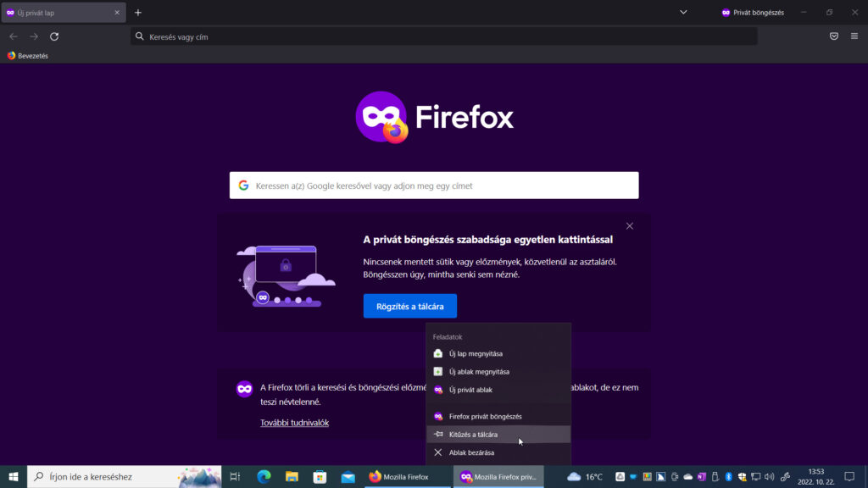This screenshot has width=868, height=488.
Task: Open the Mail app from taskbar
Action: [348, 476]
